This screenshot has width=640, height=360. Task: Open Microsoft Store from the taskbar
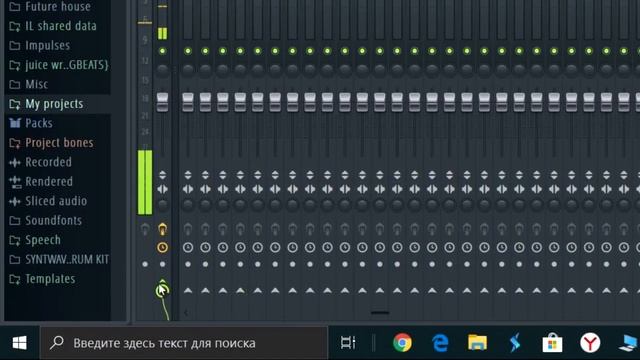coord(553,343)
